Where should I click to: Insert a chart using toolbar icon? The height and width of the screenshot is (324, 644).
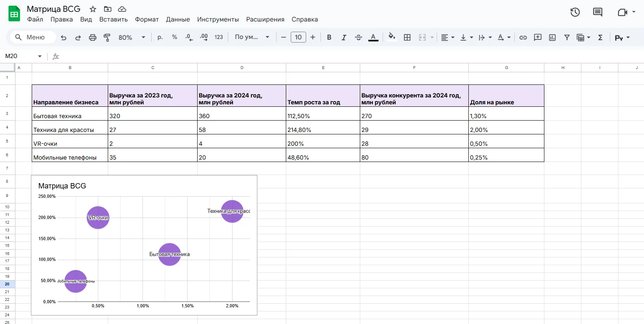[552, 37]
